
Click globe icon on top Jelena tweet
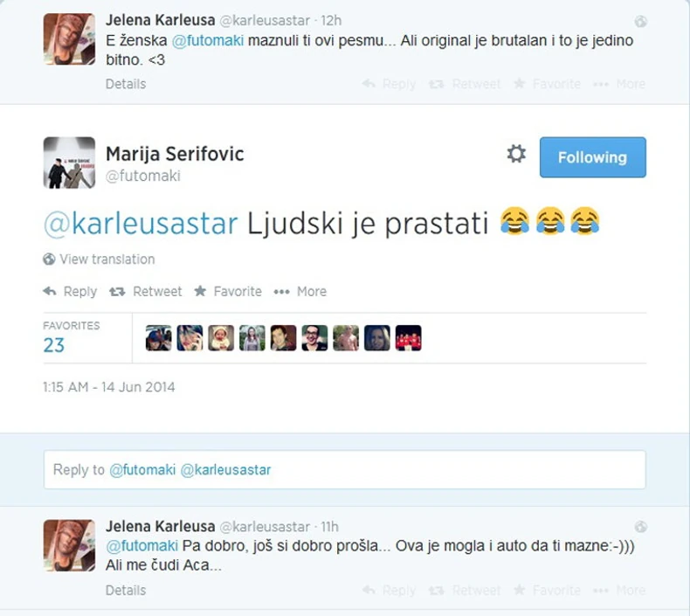[640, 21]
